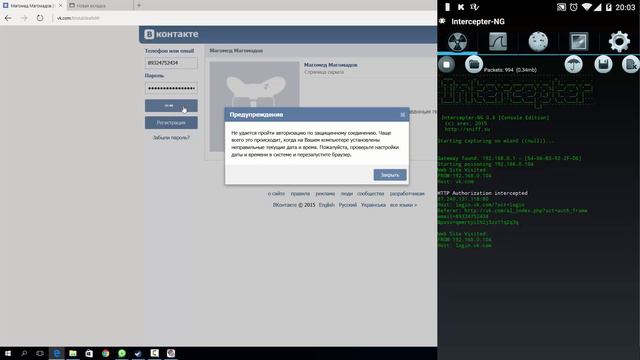Switch VK language to Українська
The image size is (640, 360).
click(x=373, y=205)
